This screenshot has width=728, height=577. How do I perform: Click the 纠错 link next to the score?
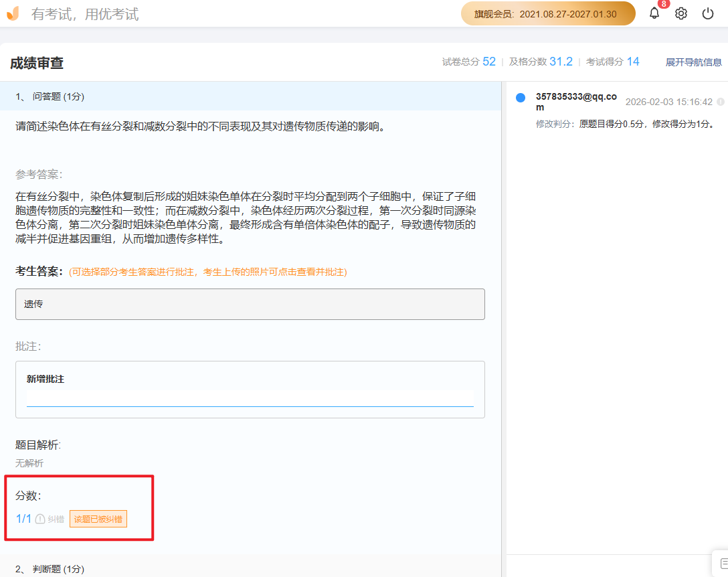[56, 519]
